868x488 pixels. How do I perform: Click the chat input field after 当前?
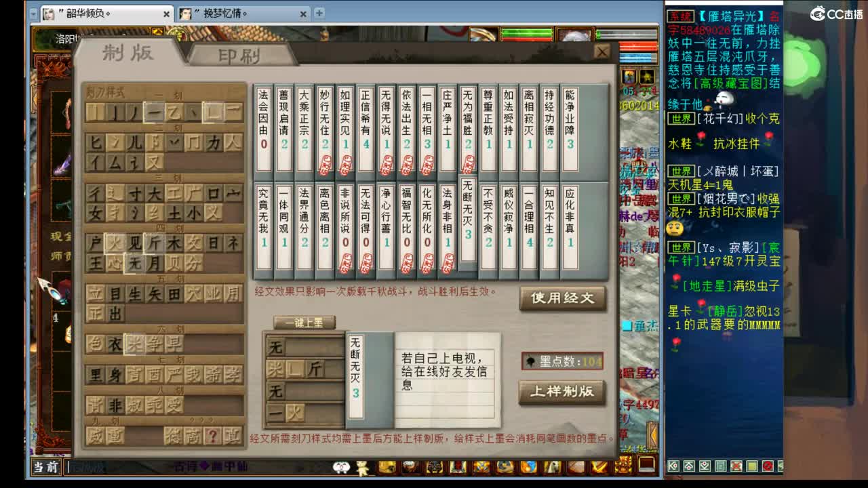click(x=197, y=467)
